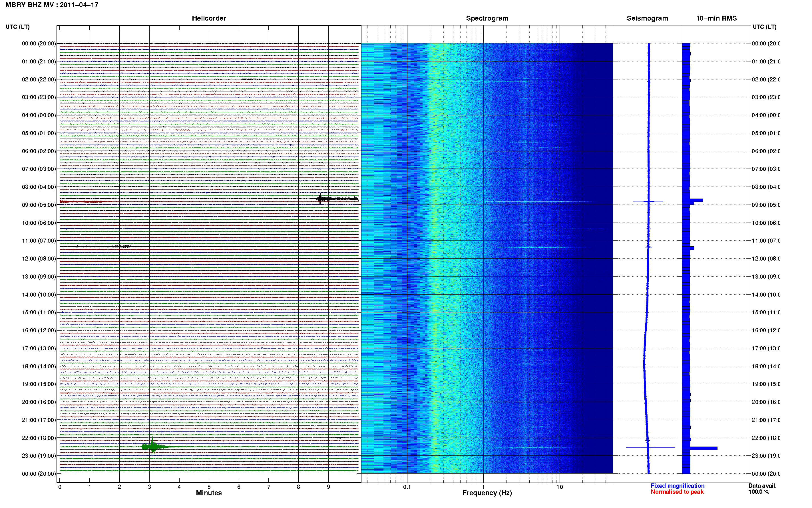
Task: Click the '100.0 %' availability value
Action: 759,492
